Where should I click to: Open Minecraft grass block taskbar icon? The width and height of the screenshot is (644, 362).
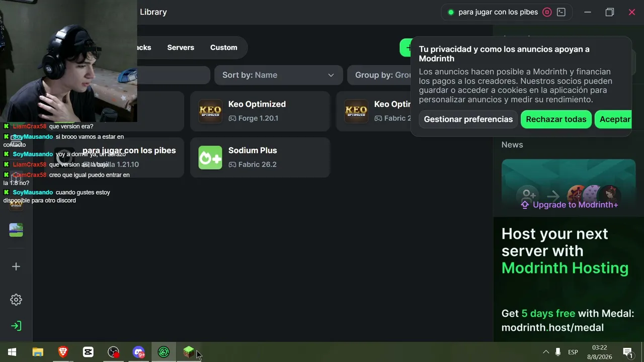(189, 352)
